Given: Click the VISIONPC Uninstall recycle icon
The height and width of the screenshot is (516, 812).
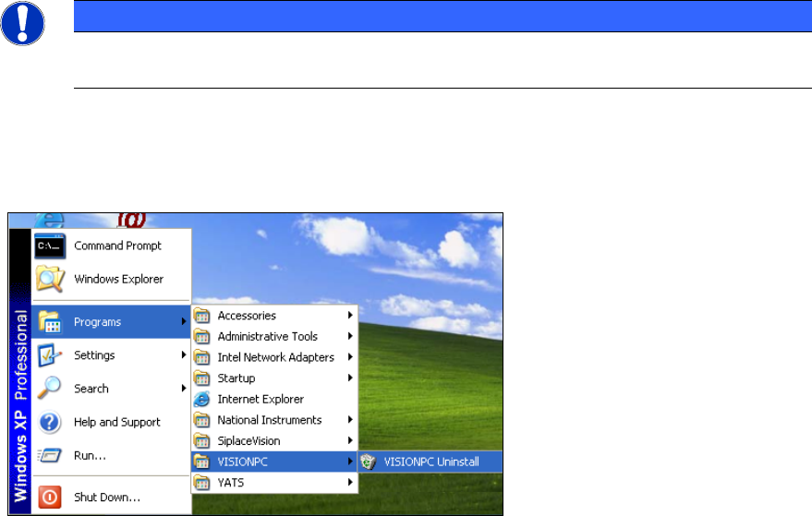Looking at the screenshot, I should [369, 462].
